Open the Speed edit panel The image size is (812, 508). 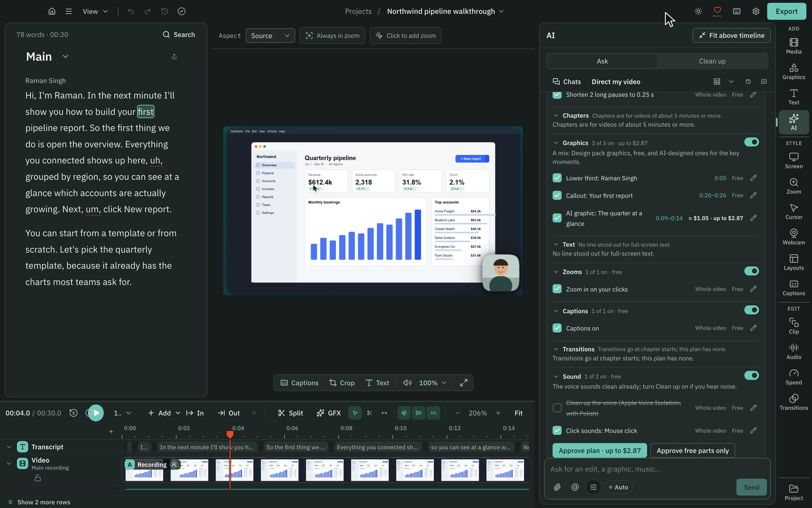click(794, 377)
